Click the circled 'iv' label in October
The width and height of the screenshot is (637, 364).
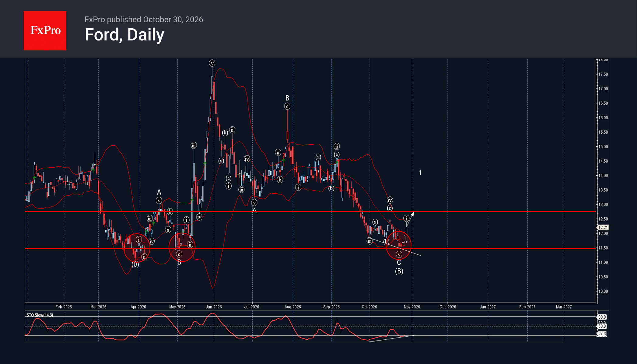pyautogui.click(x=390, y=200)
